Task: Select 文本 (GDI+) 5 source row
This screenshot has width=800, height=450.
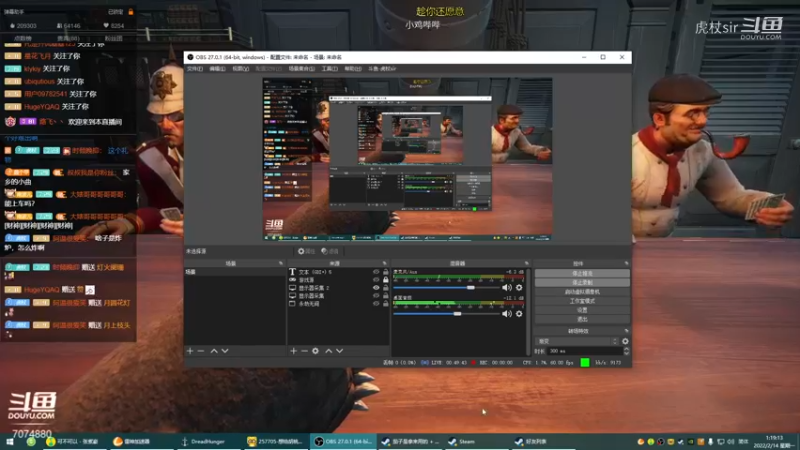Action: pos(339,272)
